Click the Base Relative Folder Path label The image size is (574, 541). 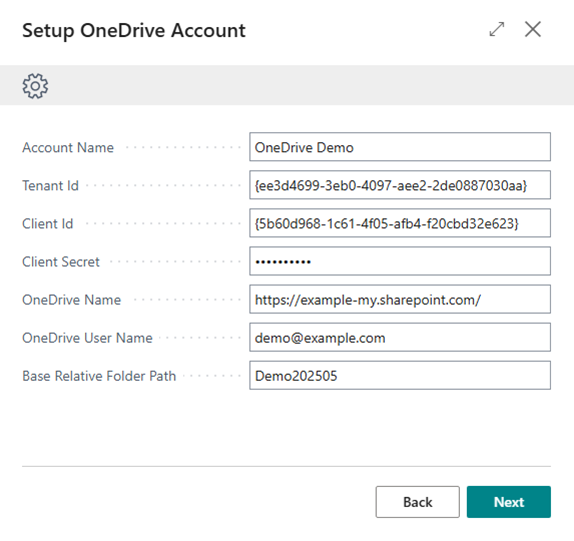click(99, 376)
